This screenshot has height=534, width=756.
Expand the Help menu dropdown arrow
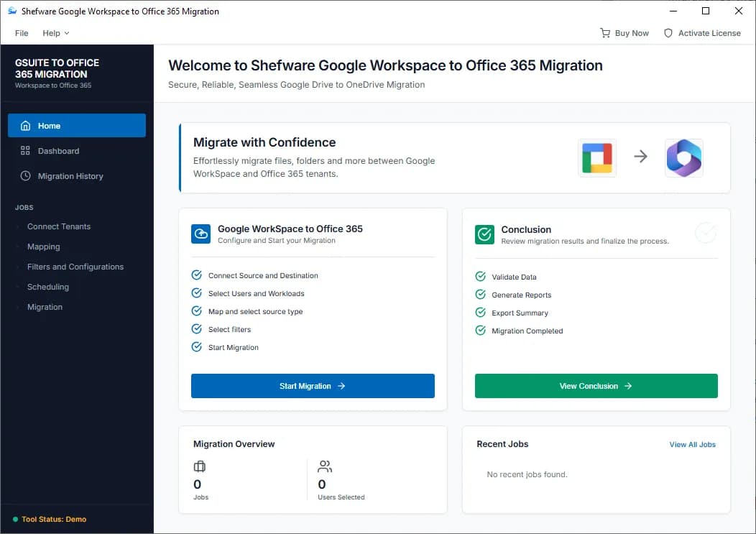click(67, 33)
